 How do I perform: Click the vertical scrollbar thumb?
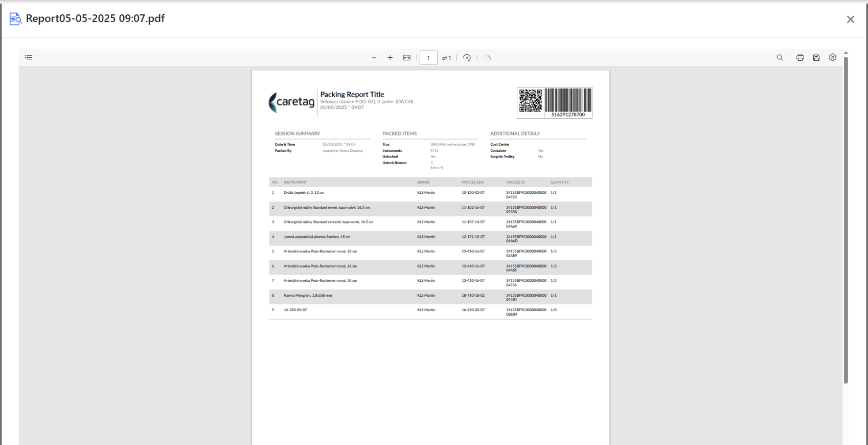pyautogui.click(x=846, y=220)
